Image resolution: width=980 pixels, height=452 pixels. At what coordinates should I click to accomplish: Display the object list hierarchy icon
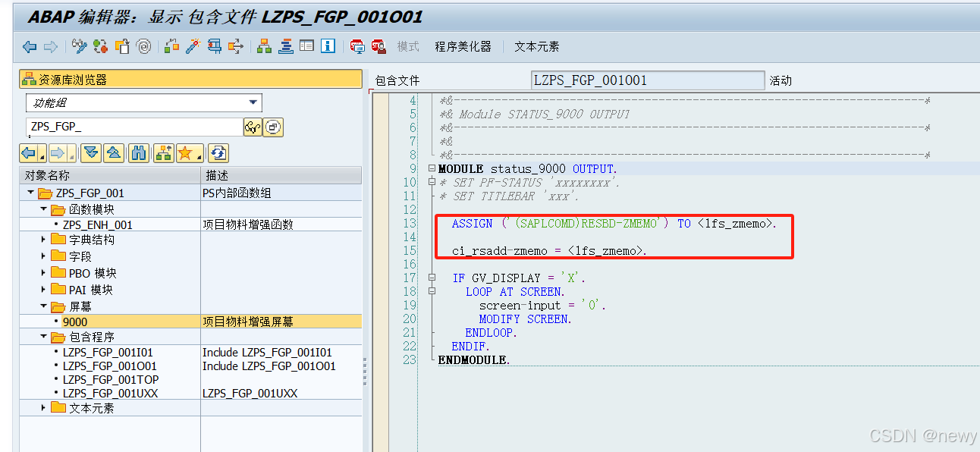click(264, 47)
